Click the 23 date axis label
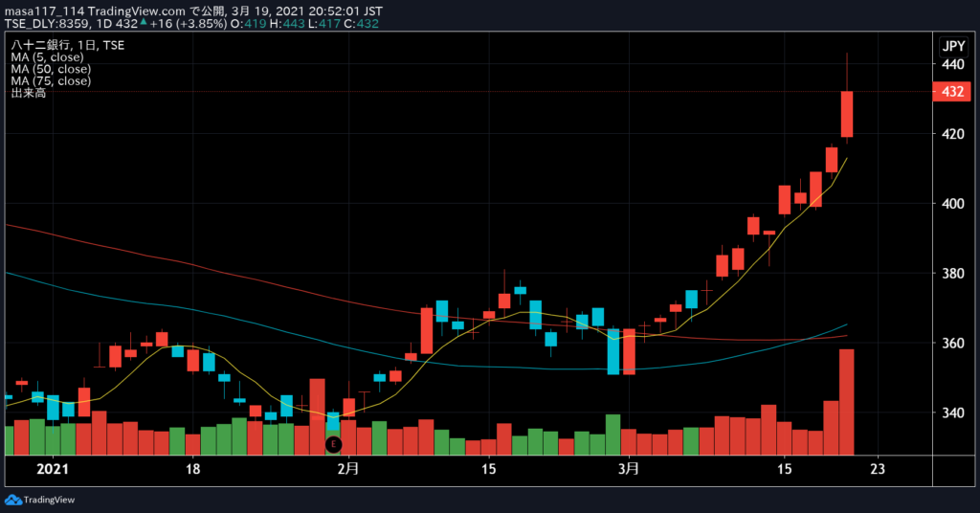Image resolution: width=980 pixels, height=513 pixels. [x=878, y=469]
